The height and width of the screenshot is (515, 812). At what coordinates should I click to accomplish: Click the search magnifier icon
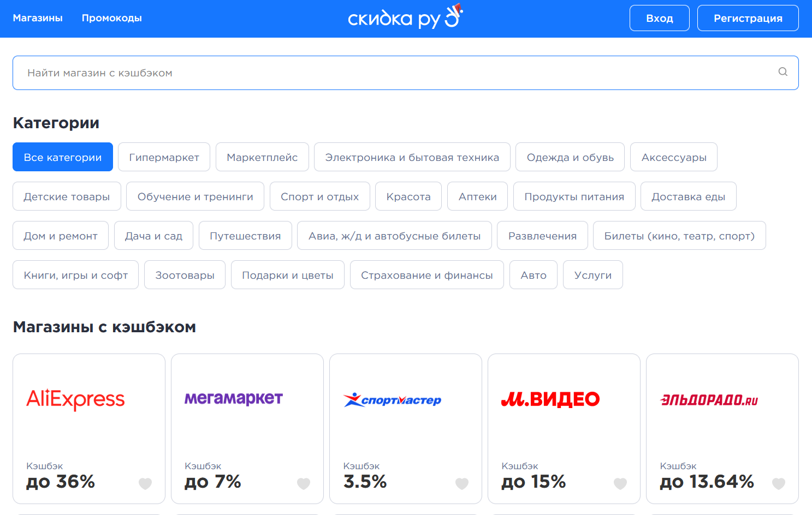pyautogui.click(x=783, y=72)
